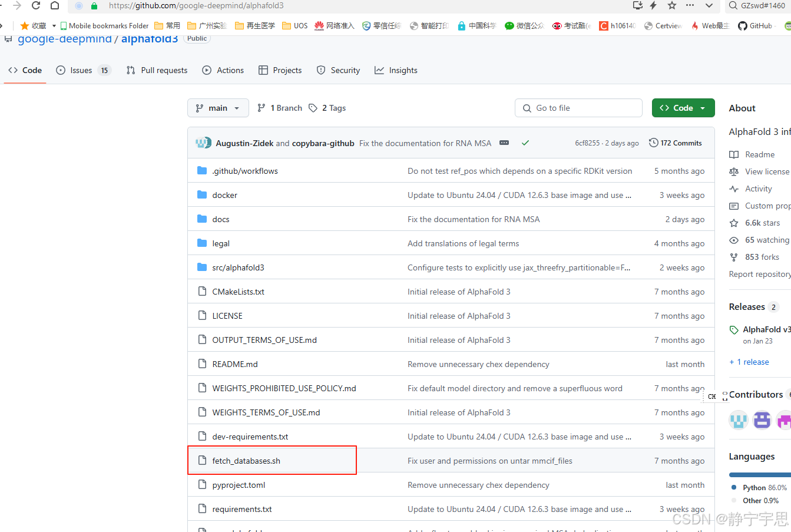This screenshot has height=532, width=791.
Task: Open the 再生医学 bookmarks folder
Action: coord(255,26)
